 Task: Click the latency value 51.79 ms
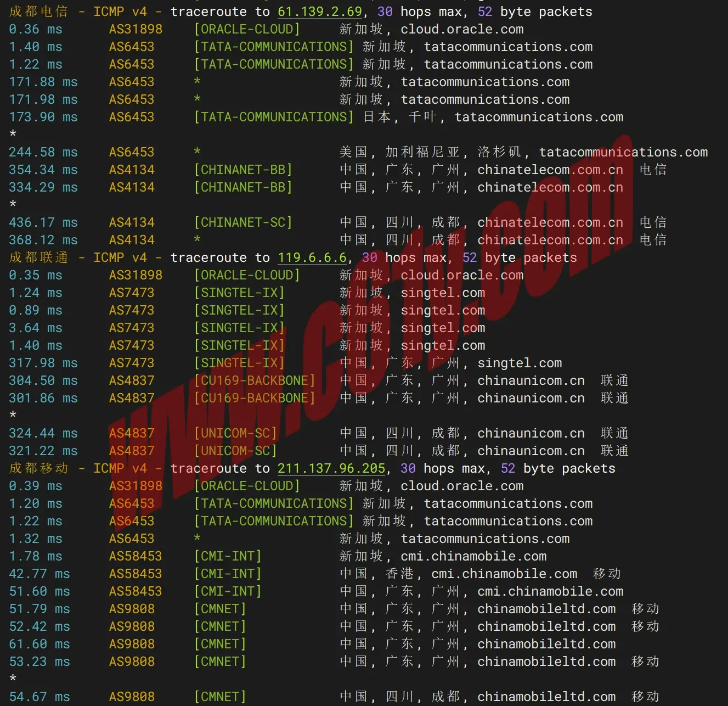click(x=39, y=609)
